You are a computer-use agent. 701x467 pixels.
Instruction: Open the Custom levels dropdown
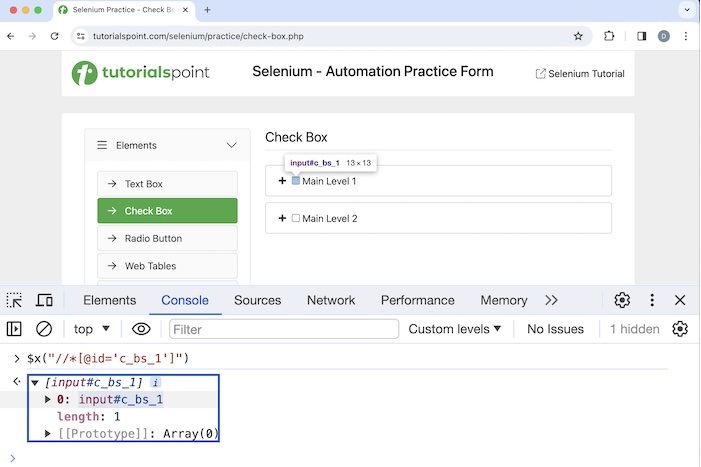(455, 329)
